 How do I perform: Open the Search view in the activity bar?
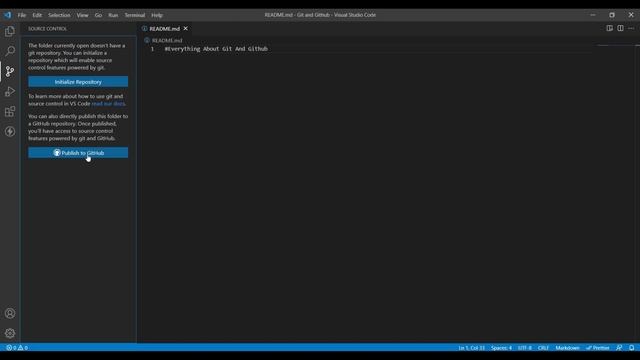(10, 51)
